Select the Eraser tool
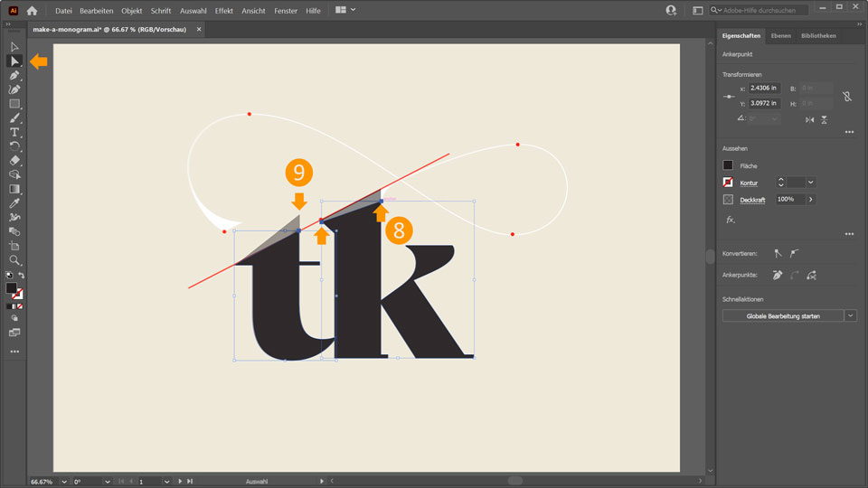 14,161
